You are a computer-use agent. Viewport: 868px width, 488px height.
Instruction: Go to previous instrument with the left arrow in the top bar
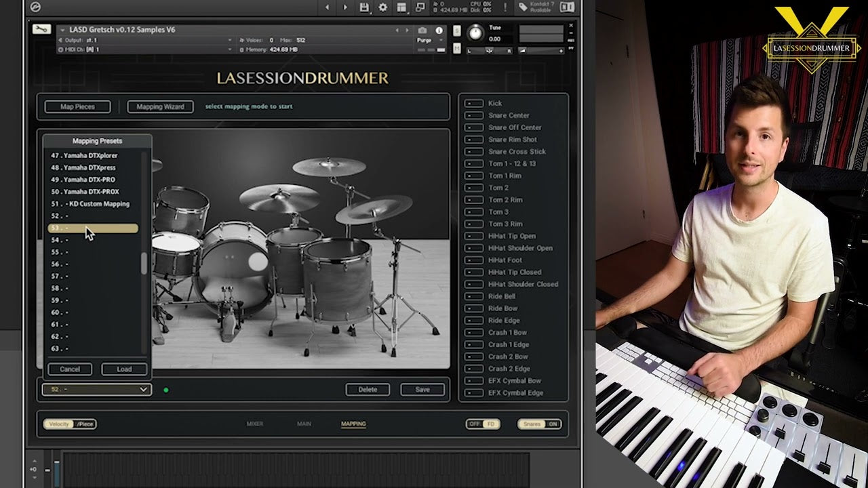327,7
